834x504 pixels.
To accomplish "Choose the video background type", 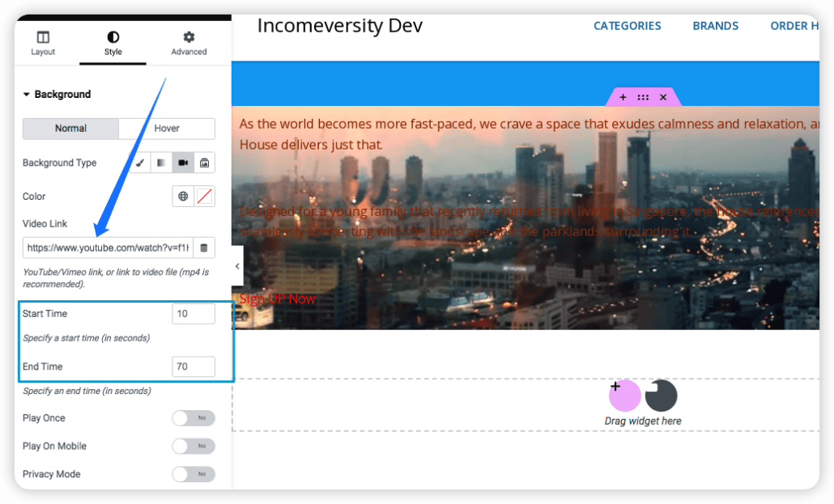I will point(182,163).
